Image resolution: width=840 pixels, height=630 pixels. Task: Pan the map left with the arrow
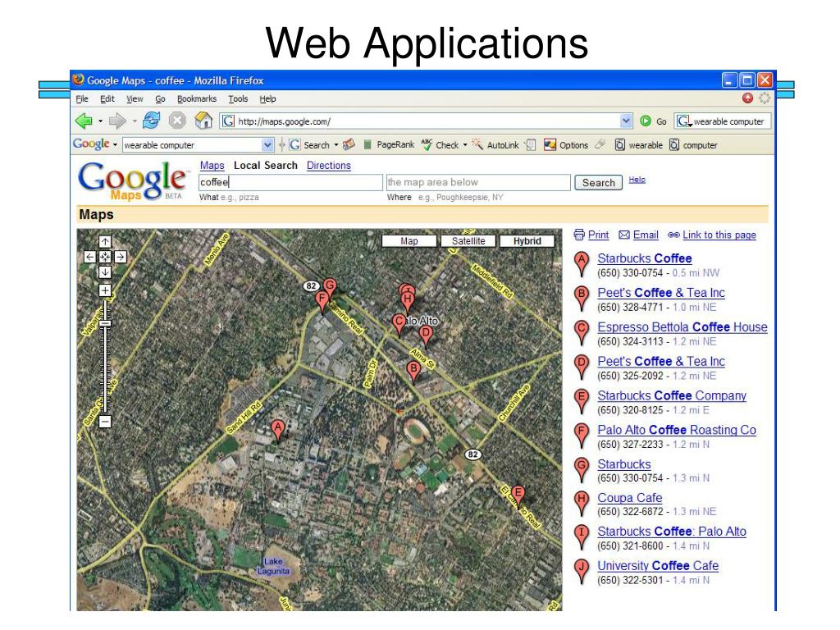90,257
